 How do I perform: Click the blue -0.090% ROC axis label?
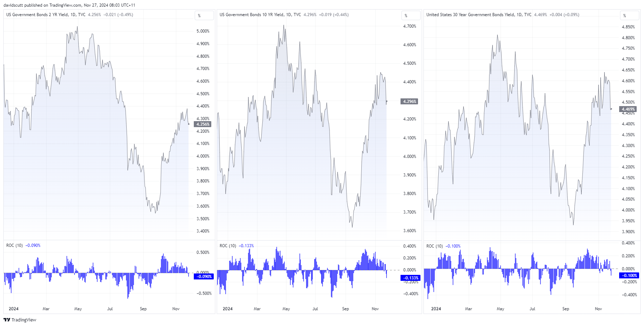tap(203, 277)
